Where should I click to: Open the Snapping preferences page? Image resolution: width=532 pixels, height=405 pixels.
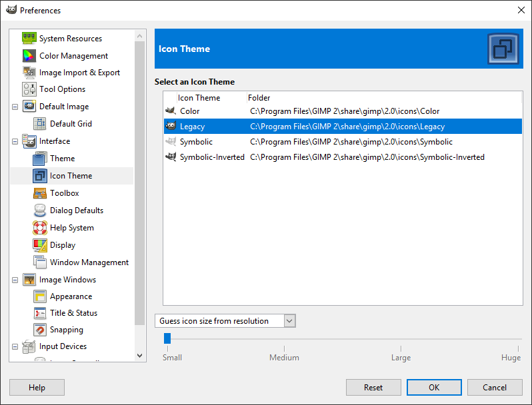click(67, 330)
